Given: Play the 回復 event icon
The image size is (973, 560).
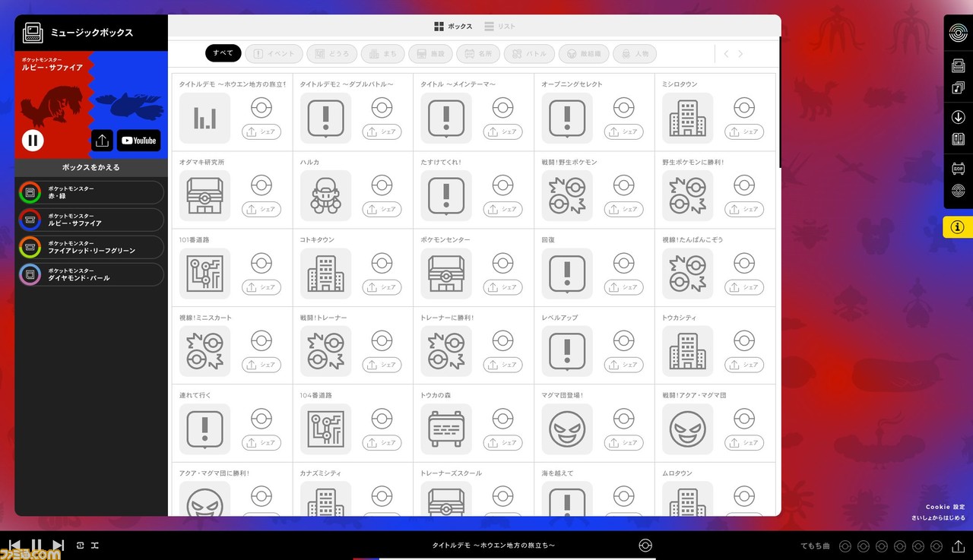Looking at the screenshot, I should coord(567,274).
